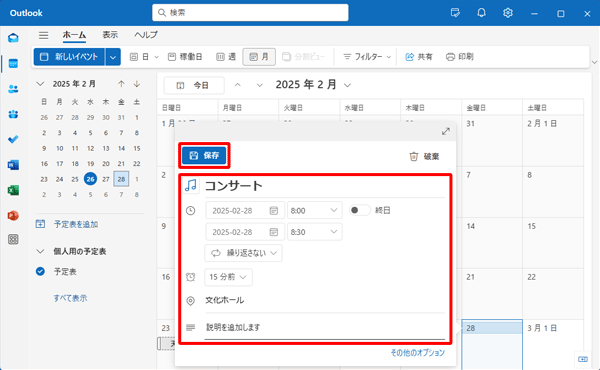
Task: Open the end date calendar picker icon
Action: click(x=274, y=232)
